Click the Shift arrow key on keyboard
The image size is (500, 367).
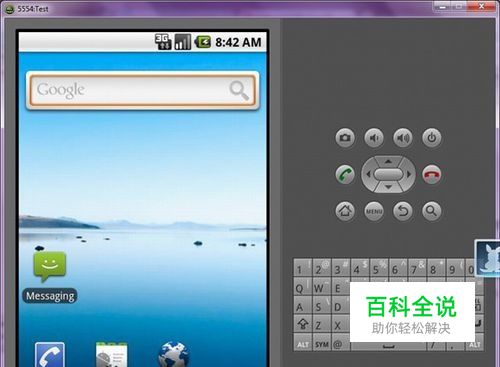click(x=303, y=324)
